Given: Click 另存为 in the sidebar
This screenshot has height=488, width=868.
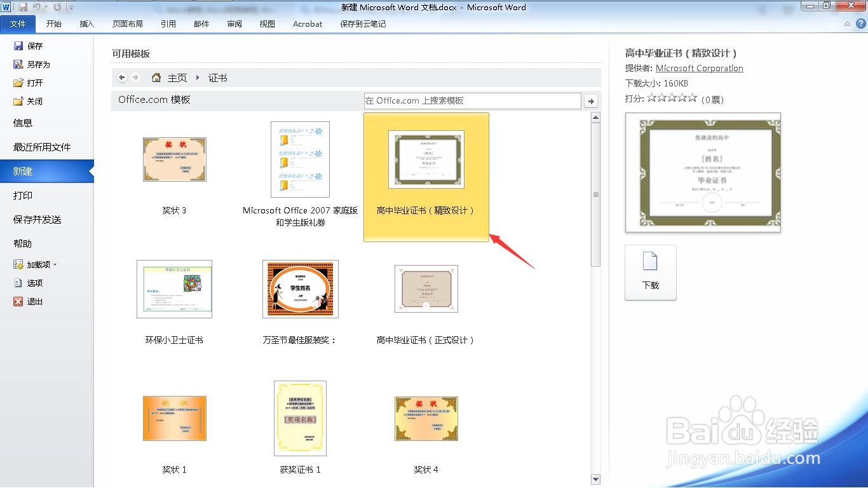Looking at the screenshot, I should 31,64.
